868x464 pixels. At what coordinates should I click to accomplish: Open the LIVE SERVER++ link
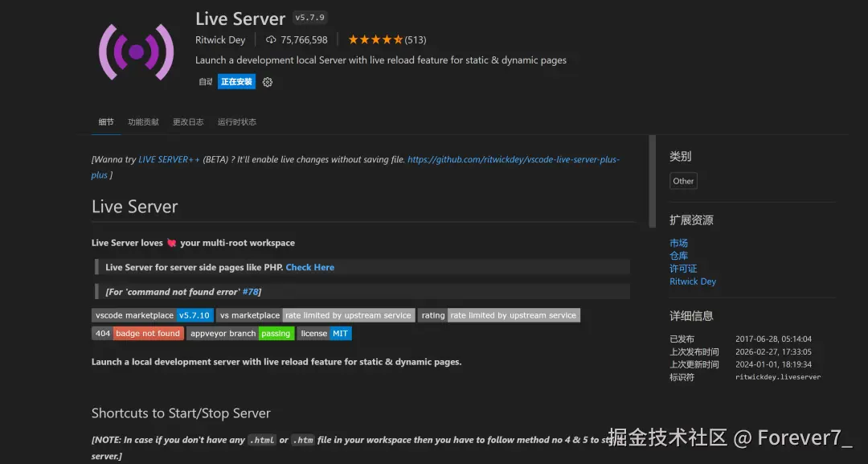169,159
